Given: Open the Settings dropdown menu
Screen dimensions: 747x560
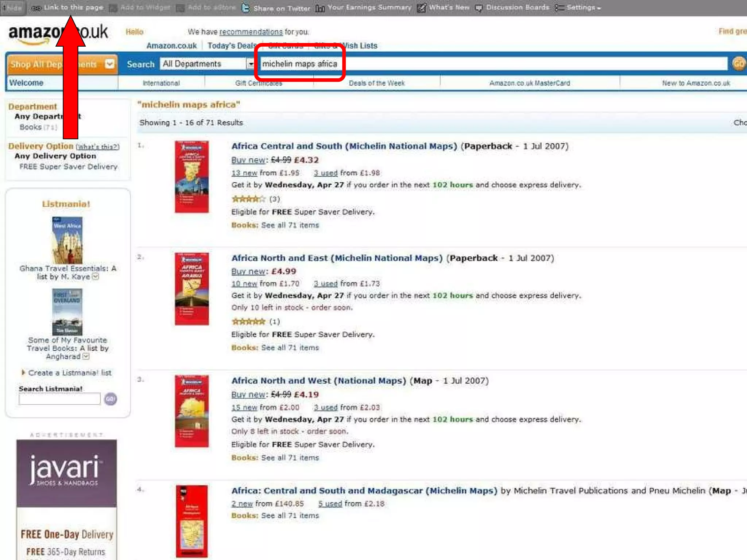Looking at the screenshot, I should [578, 8].
